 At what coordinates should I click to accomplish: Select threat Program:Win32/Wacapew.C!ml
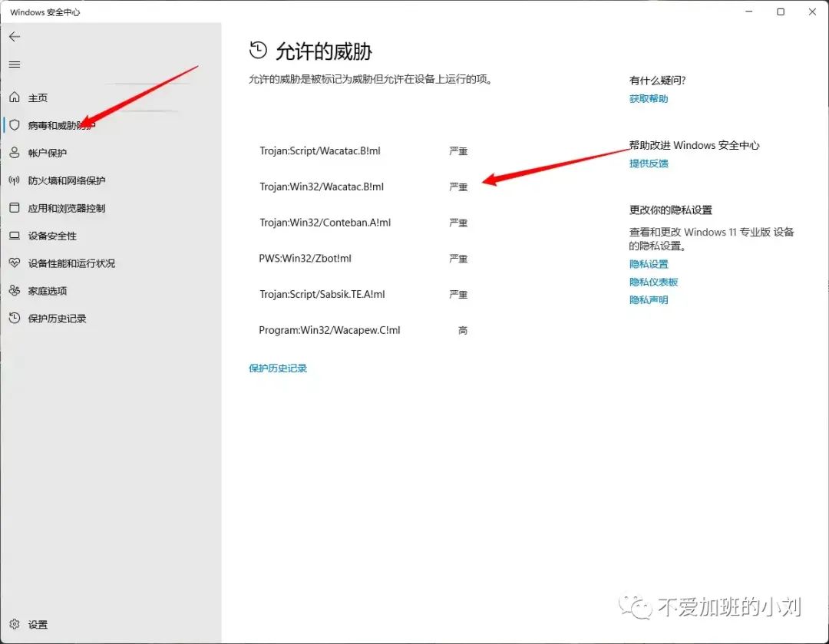[x=329, y=331]
